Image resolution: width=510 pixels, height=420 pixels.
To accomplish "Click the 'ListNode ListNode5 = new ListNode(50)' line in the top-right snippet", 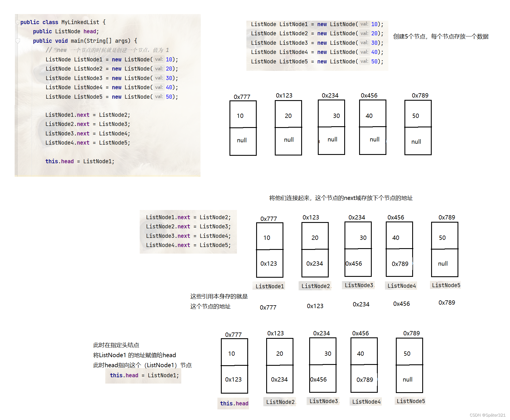I will 317,62.
